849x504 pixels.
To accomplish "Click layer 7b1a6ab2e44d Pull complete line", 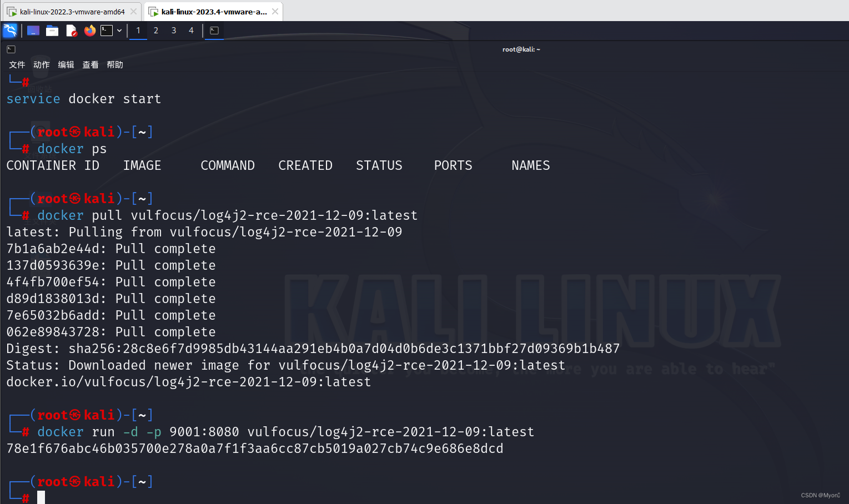I will click(111, 249).
